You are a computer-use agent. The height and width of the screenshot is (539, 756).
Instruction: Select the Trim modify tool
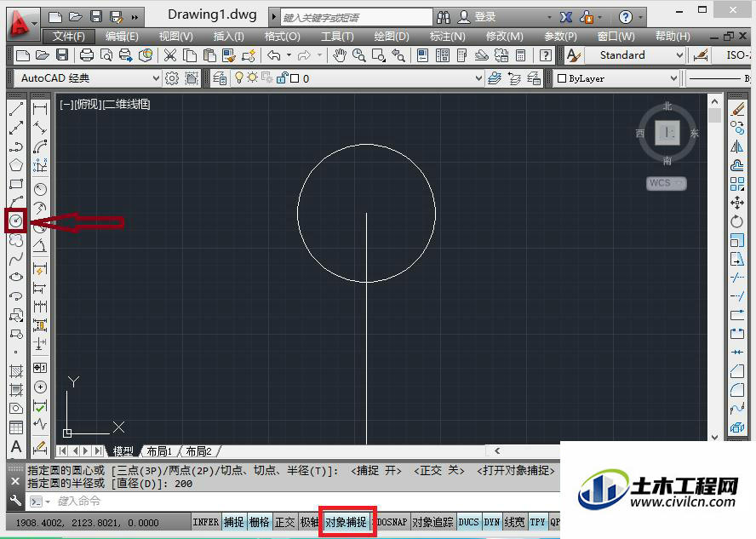[737, 278]
